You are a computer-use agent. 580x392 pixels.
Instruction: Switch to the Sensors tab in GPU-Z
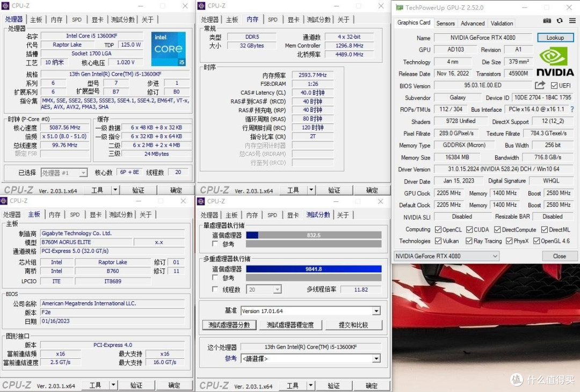[x=445, y=23]
